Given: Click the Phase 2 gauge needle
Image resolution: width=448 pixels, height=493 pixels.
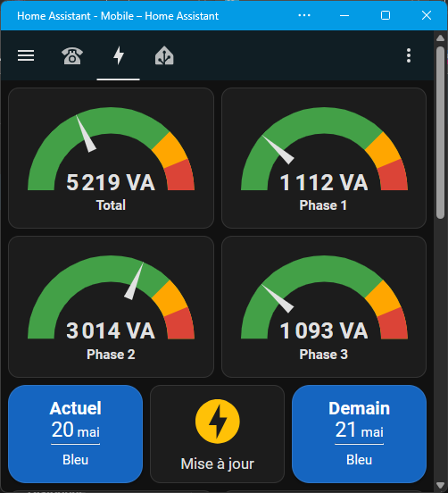Looking at the screenshot, I should (134, 280).
